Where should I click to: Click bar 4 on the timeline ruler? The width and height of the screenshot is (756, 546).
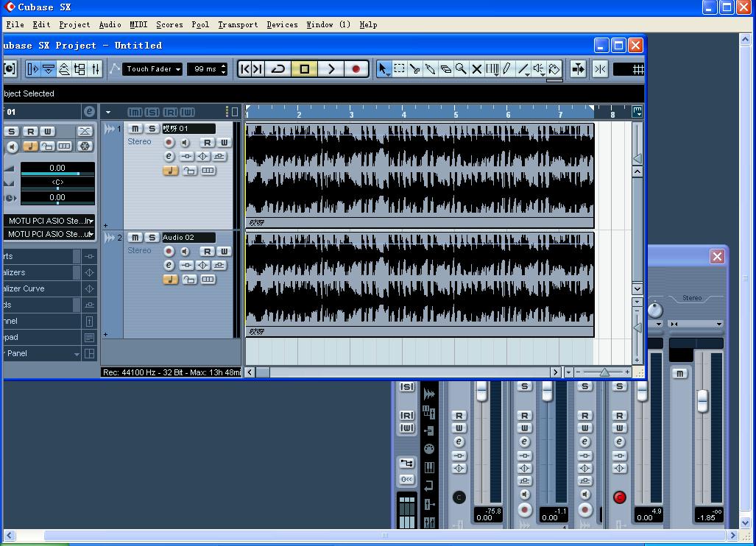tap(403, 114)
